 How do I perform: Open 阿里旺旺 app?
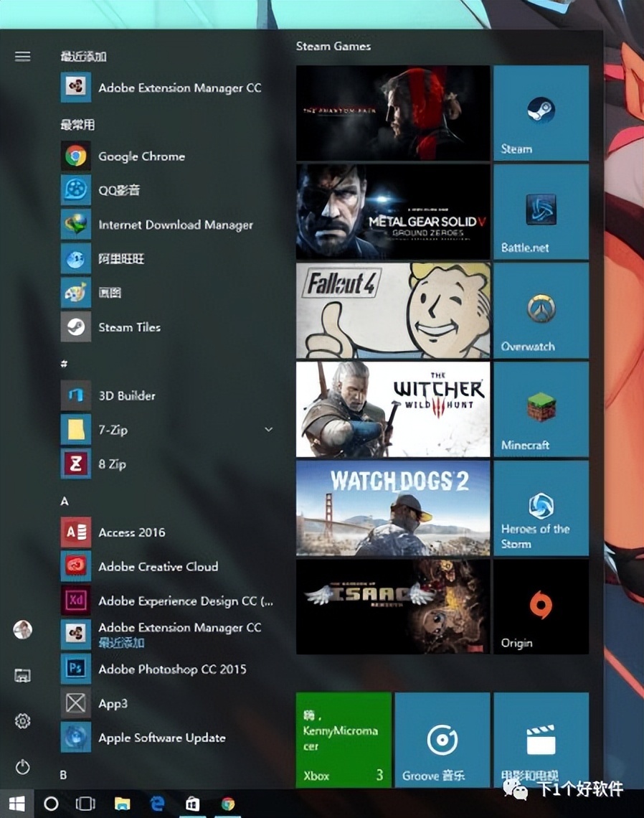coord(167,258)
